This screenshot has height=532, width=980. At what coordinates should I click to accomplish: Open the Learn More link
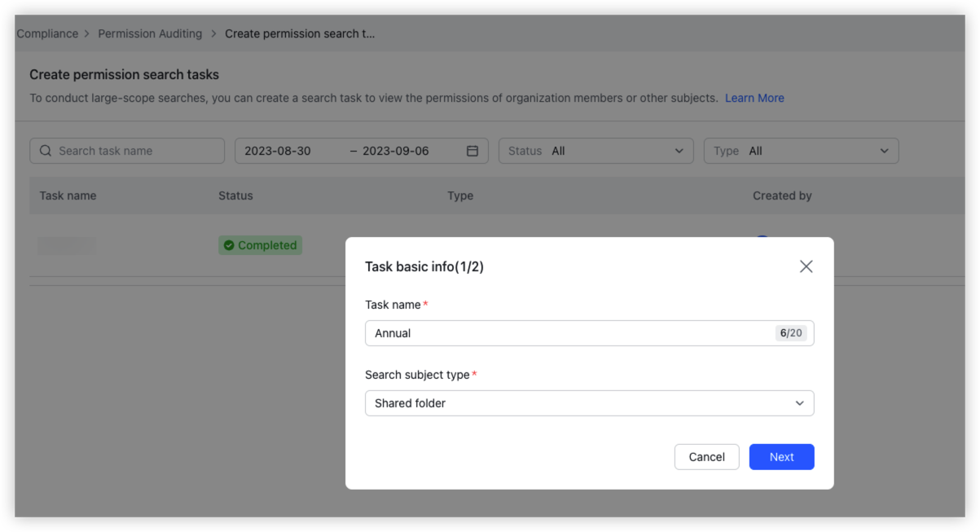pos(754,98)
